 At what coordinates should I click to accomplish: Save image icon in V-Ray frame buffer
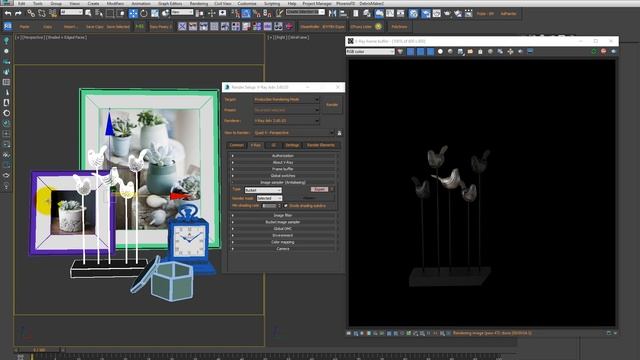pos(460,51)
